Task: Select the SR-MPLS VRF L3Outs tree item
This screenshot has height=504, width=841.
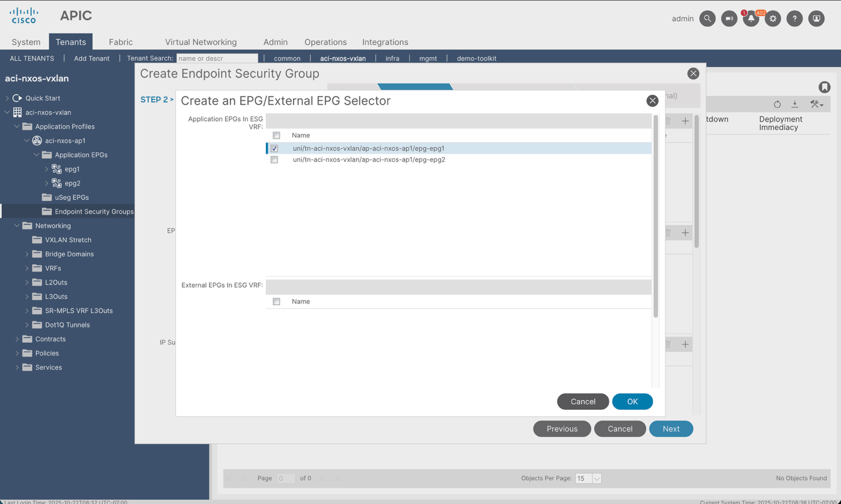Action: [79, 311]
